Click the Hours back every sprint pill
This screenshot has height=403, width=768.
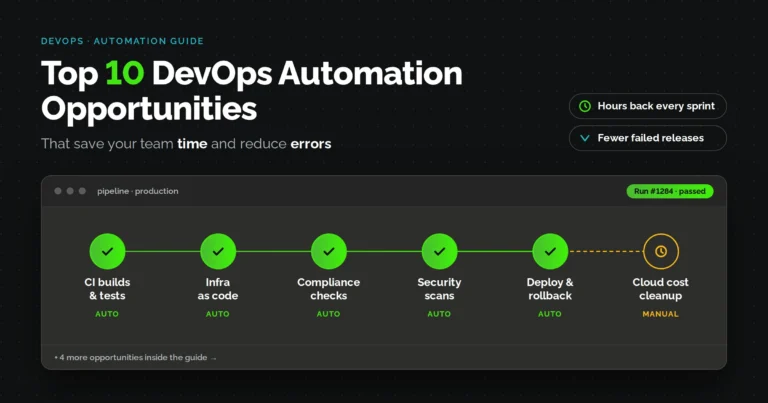pyautogui.click(x=648, y=106)
